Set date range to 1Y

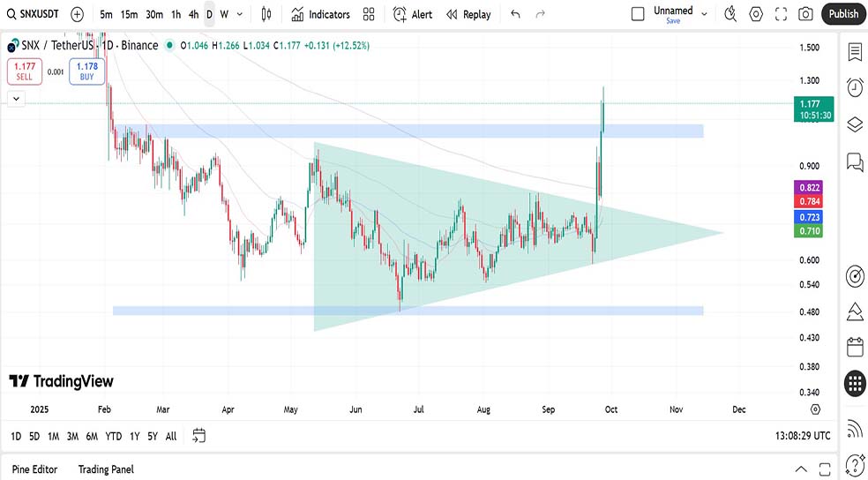pyautogui.click(x=134, y=436)
